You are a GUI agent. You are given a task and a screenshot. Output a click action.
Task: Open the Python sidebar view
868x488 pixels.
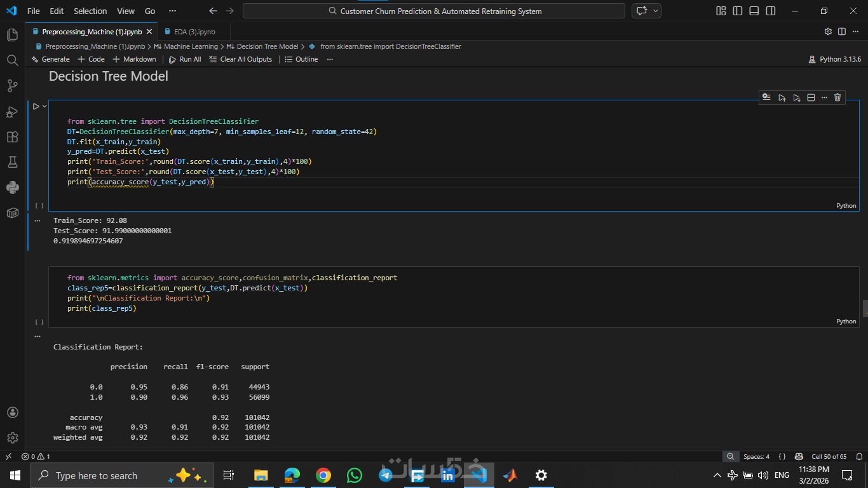(x=12, y=187)
